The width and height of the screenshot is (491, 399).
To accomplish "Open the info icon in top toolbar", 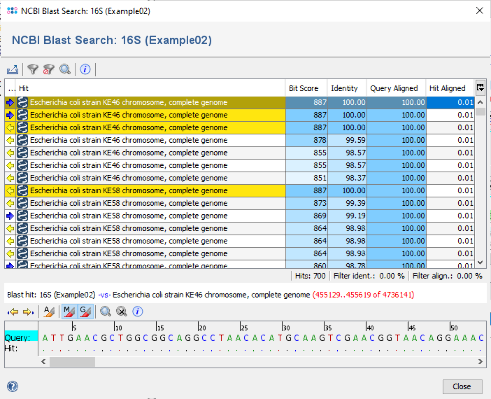I will coord(85,69).
